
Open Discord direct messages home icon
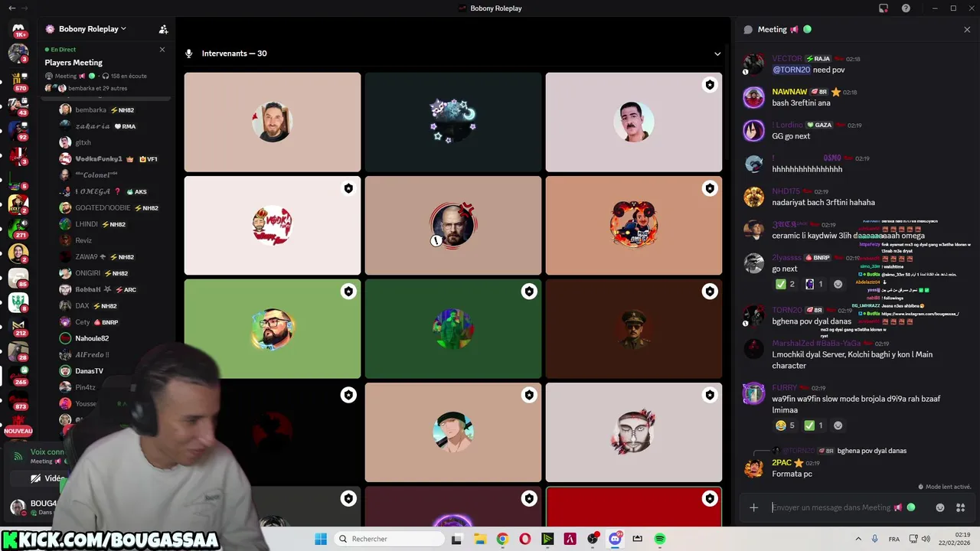(x=18, y=30)
